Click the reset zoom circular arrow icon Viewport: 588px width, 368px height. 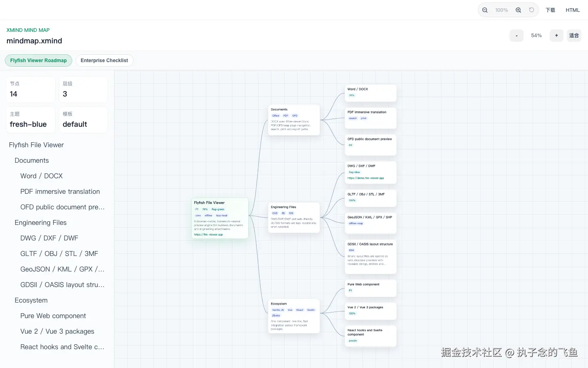pyautogui.click(x=532, y=10)
